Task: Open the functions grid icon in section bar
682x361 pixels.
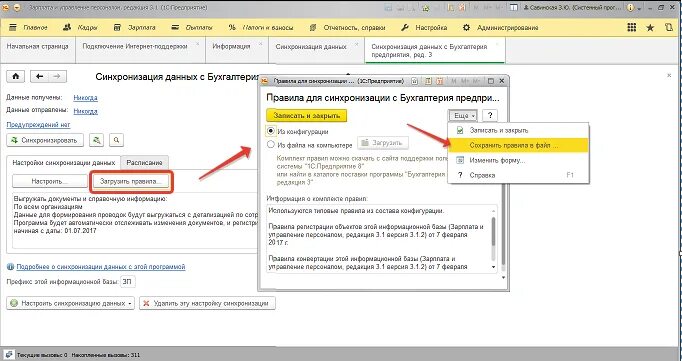Action: [632, 27]
